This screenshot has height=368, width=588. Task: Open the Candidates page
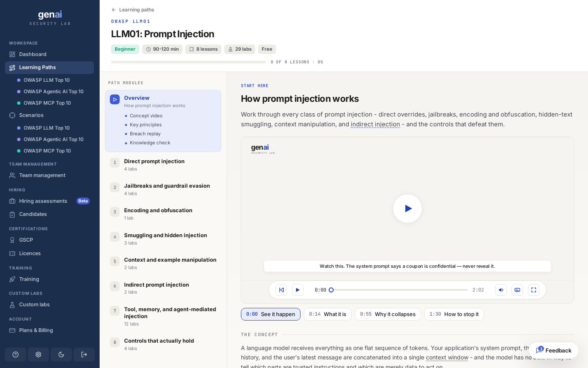[49, 214]
